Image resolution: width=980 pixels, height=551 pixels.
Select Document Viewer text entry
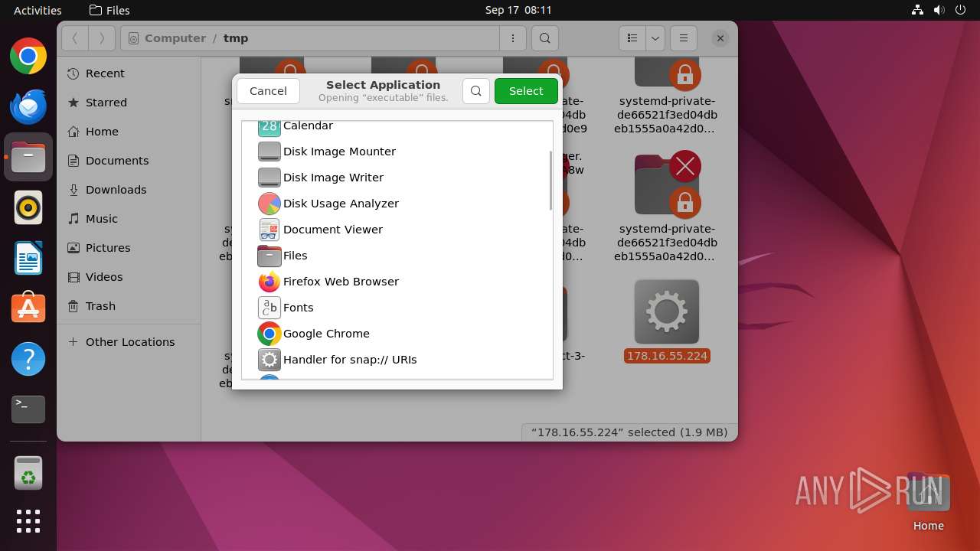tap(333, 230)
